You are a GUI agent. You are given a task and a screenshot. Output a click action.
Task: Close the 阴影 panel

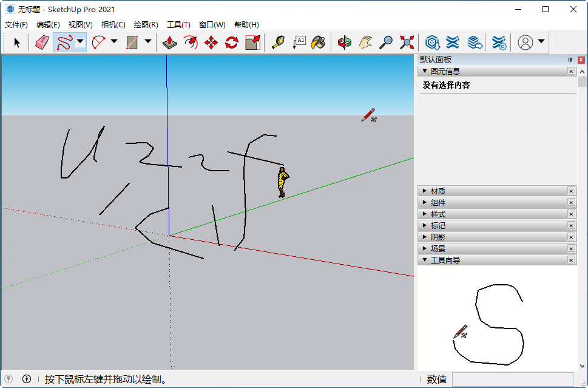571,236
